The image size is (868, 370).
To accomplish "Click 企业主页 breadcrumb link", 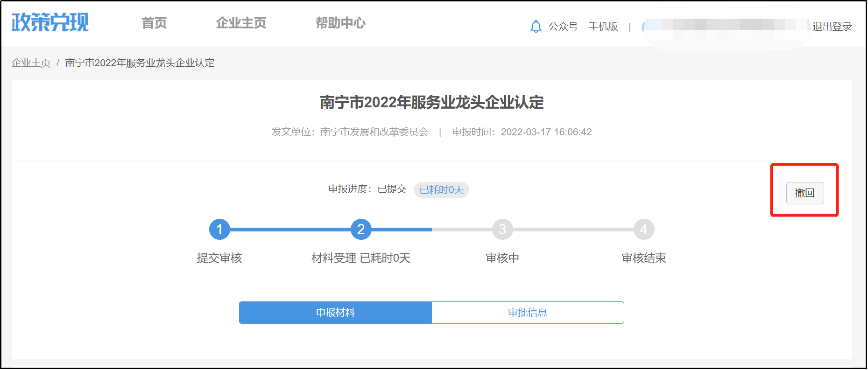I will [x=31, y=63].
